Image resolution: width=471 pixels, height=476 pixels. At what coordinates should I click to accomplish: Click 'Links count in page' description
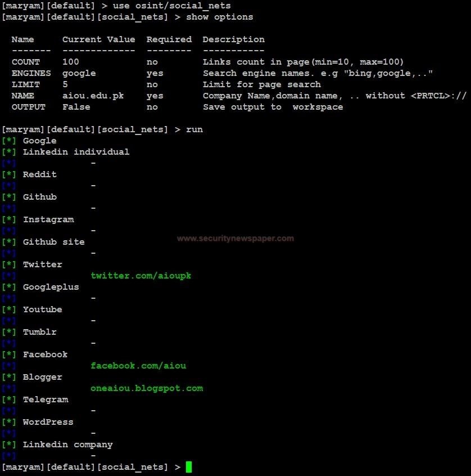[x=304, y=62]
